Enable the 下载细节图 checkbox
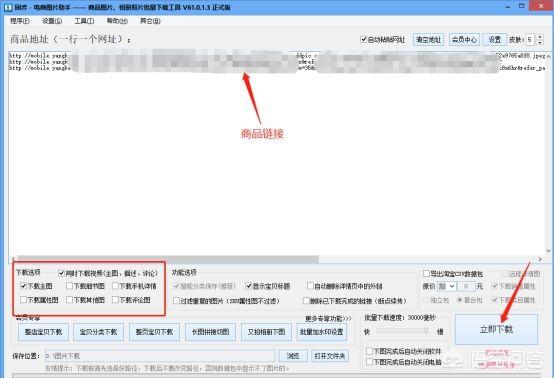The width and height of the screenshot is (554, 379). (x=70, y=286)
